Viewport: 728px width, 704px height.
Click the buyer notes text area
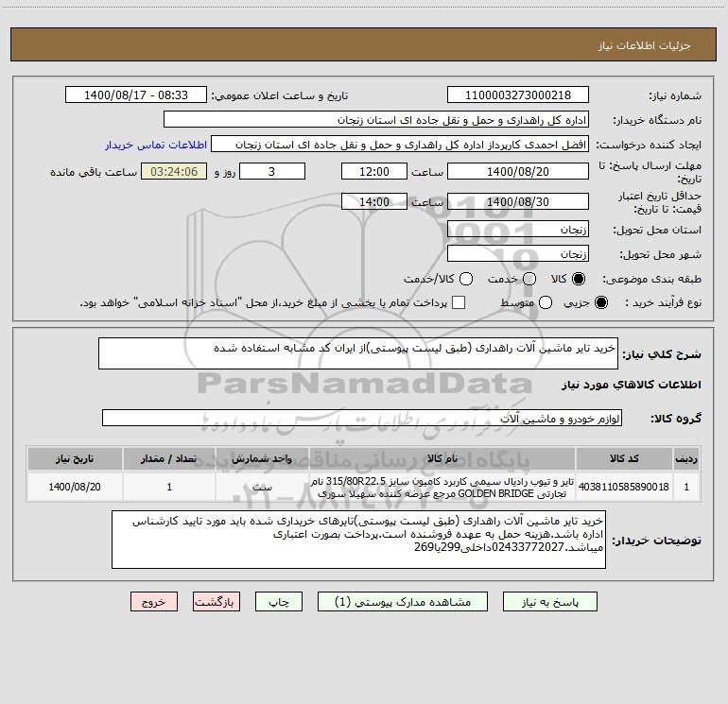[x=358, y=540]
